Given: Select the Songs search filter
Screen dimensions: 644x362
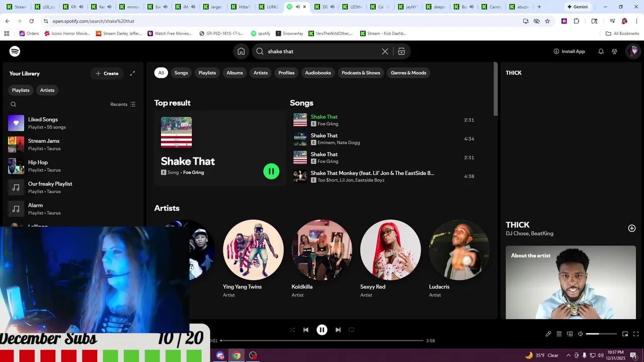Looking at the screenshot, I should click(181, 73).
